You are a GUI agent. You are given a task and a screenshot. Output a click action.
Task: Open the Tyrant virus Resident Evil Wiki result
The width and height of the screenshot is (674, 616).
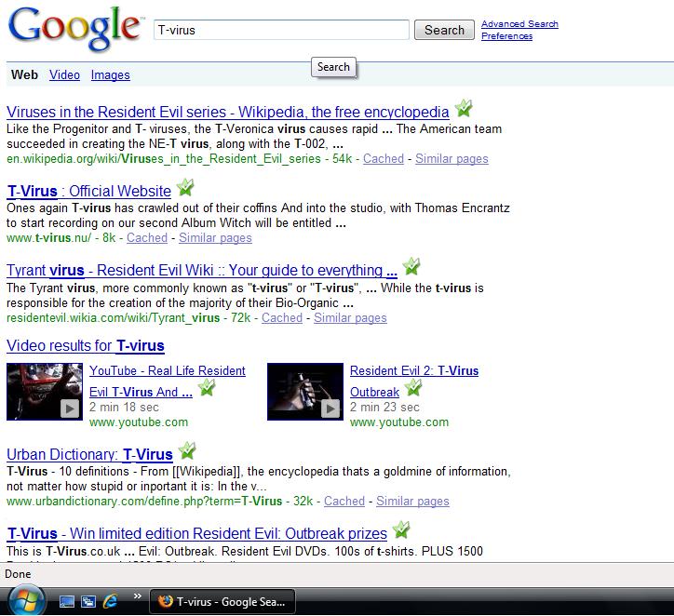[202, 270]
